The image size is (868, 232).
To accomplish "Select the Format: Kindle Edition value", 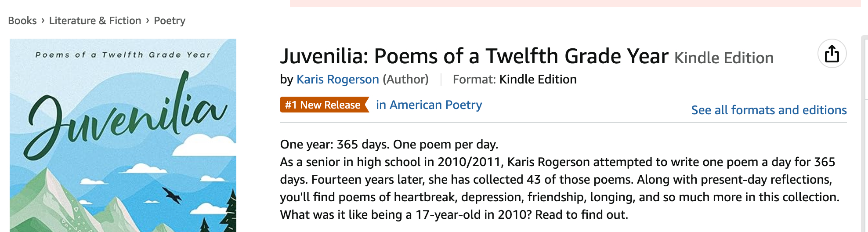I will coord(538,80).
